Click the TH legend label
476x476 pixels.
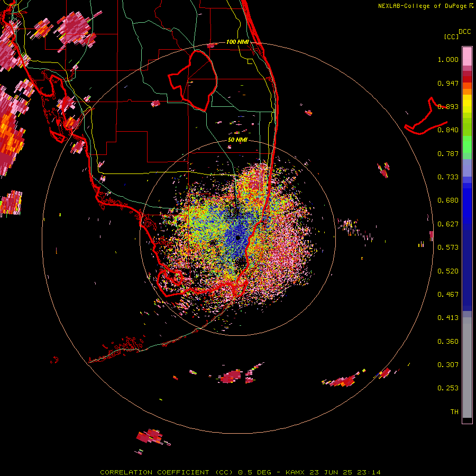pos(454,412)
